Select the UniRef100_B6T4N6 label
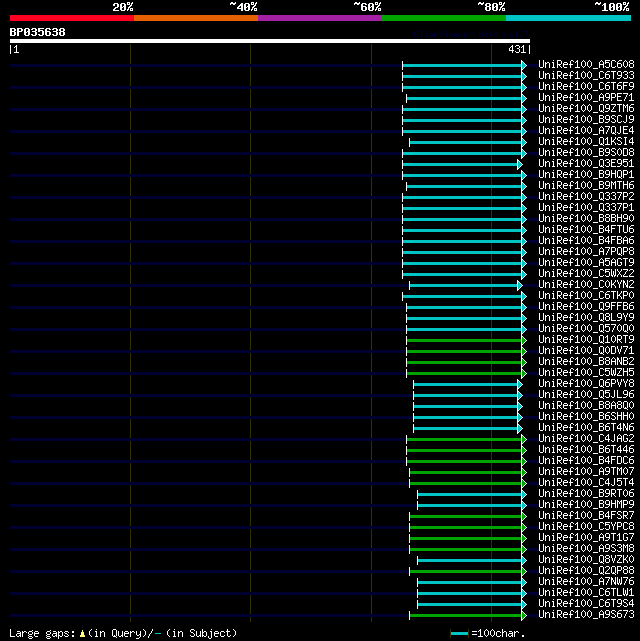Image resolution: width=640 pixels, height=641 pixels. tap(586, 428)
